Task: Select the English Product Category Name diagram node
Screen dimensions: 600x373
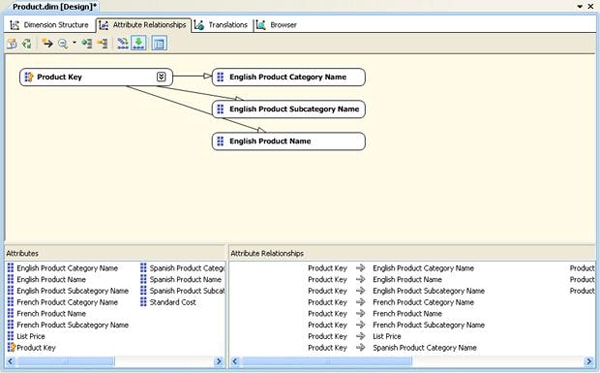Action: coord(289,77)
